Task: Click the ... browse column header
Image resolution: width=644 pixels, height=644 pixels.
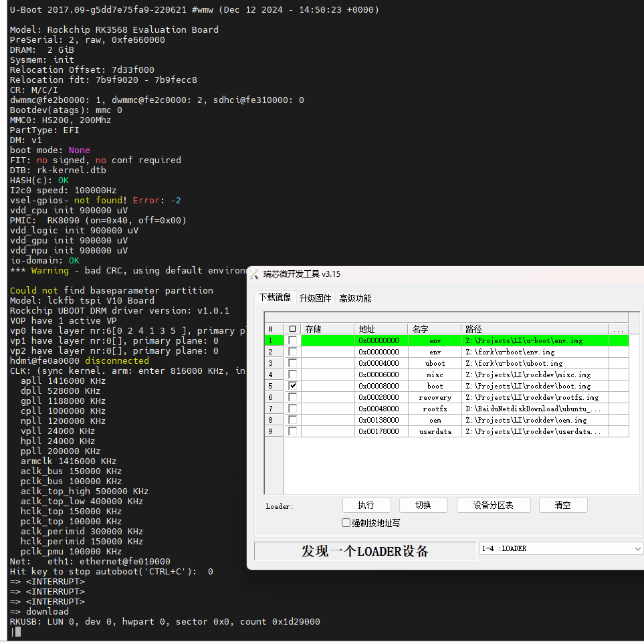Action: [619, 329]
